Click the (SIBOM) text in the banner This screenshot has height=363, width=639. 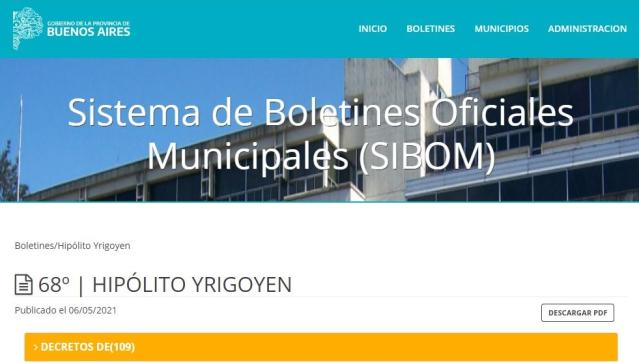427,156
